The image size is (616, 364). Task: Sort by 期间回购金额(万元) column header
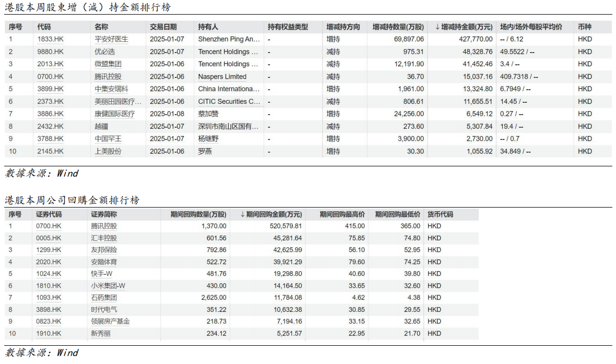coord(271,214)
